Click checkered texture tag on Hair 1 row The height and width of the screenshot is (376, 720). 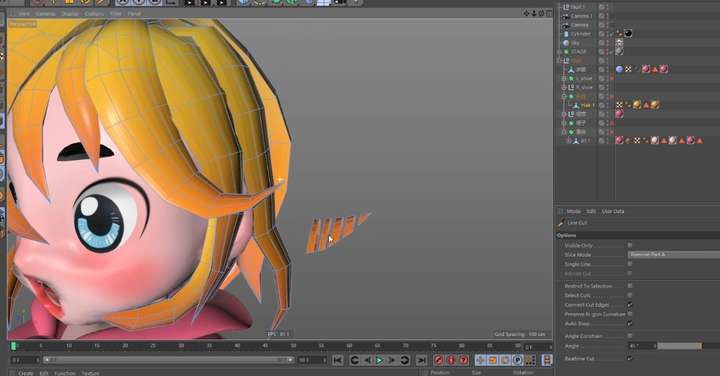click(x=619, y=105)
